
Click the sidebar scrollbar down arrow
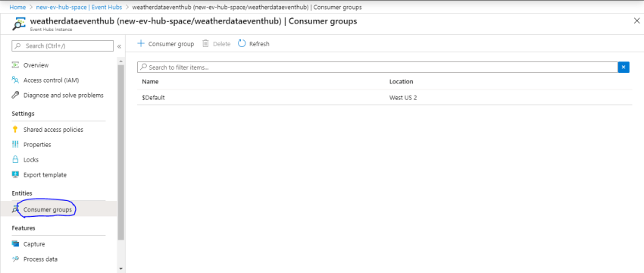[120, 268]
